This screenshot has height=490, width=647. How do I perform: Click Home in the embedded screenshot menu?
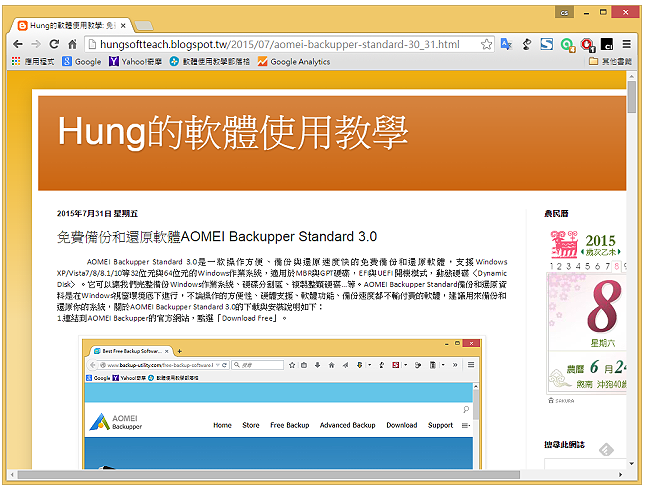[222, 425]
